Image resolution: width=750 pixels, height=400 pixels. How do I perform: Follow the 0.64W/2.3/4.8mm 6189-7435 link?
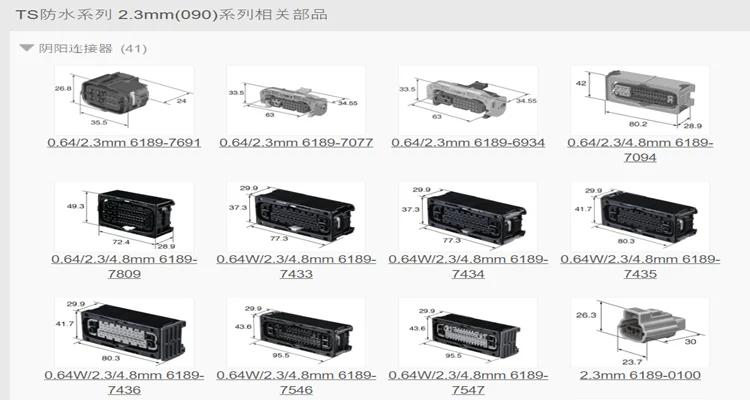640,267
